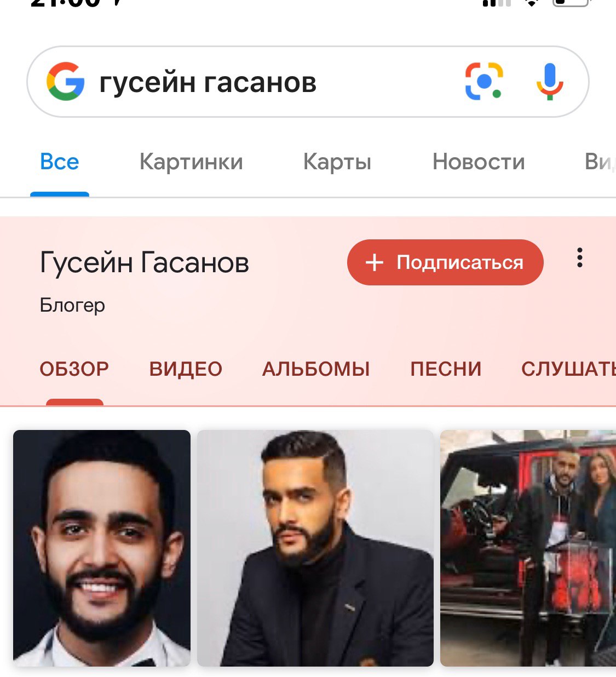Open the three-dot more options menu
616x677 pixels.
579,257
